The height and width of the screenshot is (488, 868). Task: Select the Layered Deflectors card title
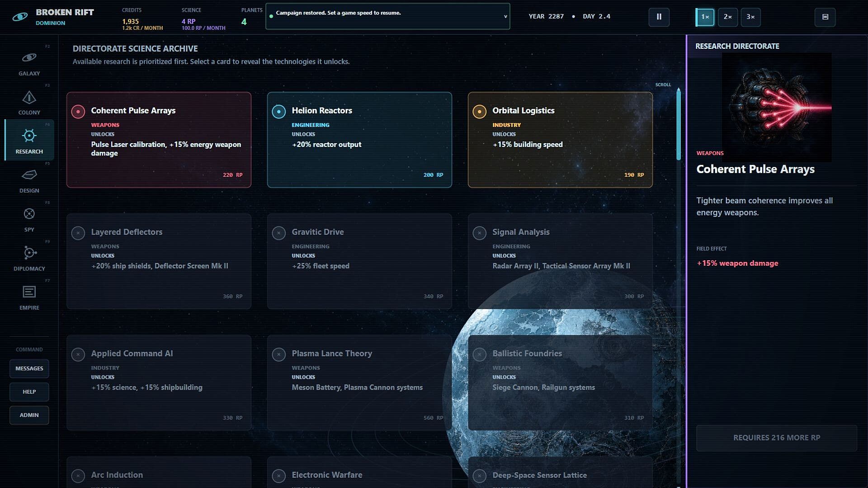127,232
